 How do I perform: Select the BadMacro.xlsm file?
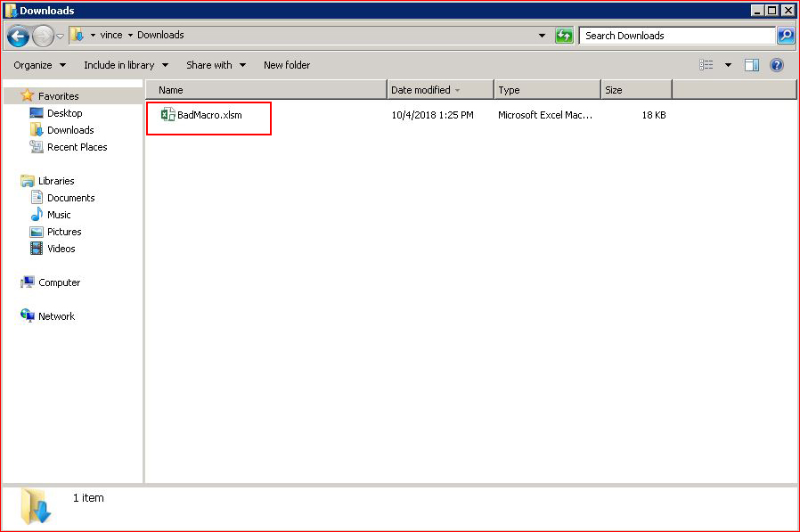209,115
